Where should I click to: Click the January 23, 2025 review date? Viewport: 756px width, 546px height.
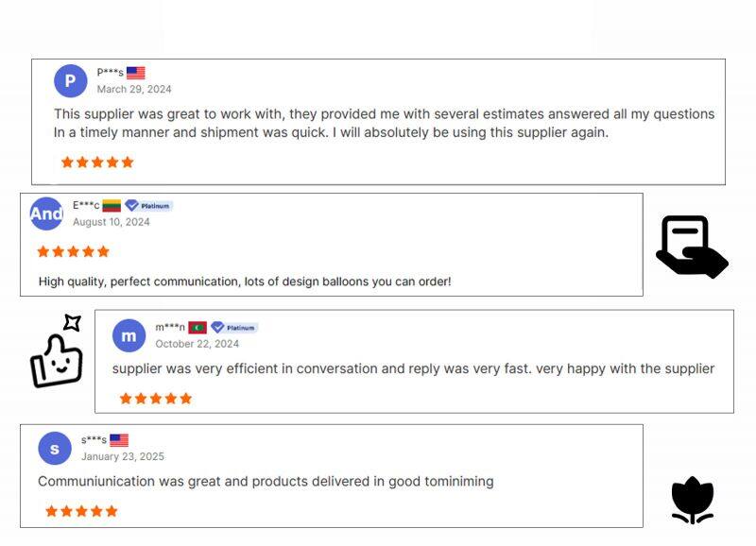(x=123, y=457)
